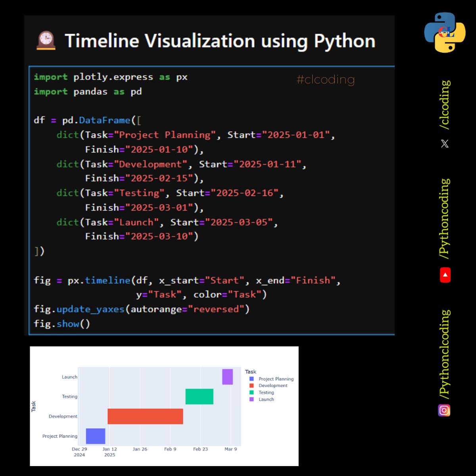Toggle the Project Planning legend entry
Image resolution: width=476 pixels, height=476 pixels.
coord(276,379)
